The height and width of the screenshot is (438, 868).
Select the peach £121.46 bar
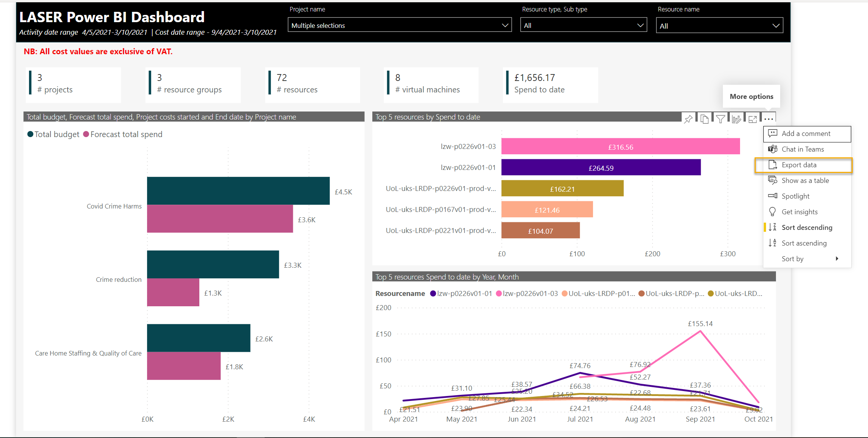[x=547, y=210]
